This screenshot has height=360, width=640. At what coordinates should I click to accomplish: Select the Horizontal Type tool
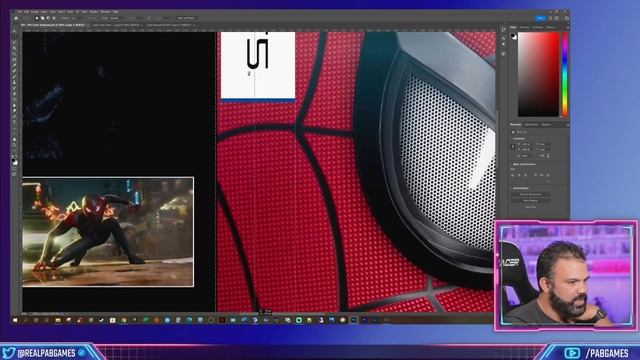(x=15, y=122)
